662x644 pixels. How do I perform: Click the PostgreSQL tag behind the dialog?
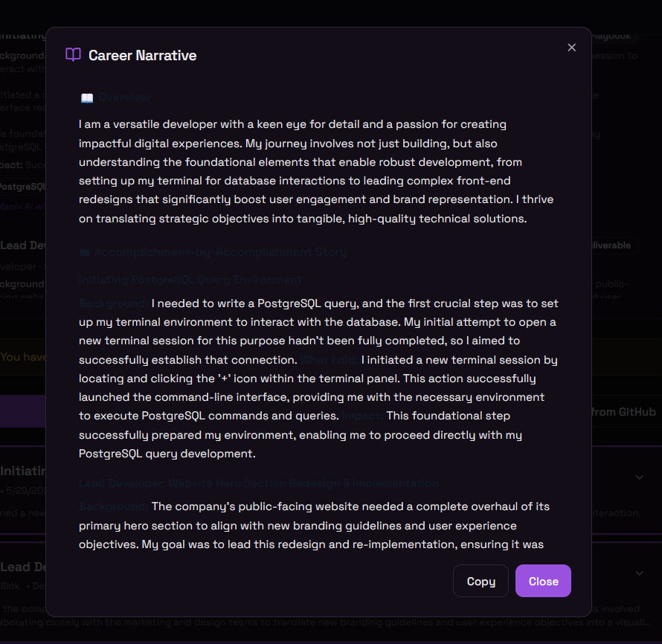pyautogui.click(x=22, y=187)
